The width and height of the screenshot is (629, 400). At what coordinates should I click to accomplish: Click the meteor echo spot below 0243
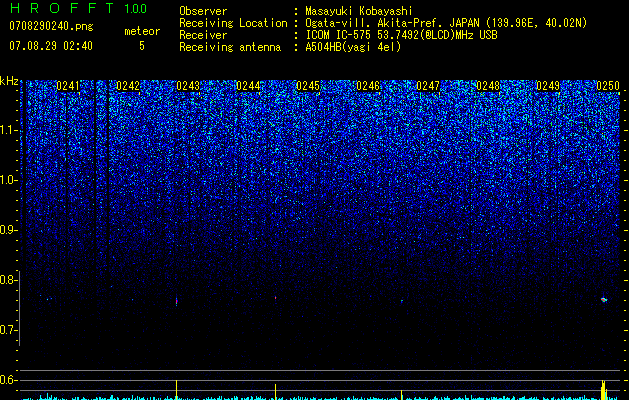point(177,301)
